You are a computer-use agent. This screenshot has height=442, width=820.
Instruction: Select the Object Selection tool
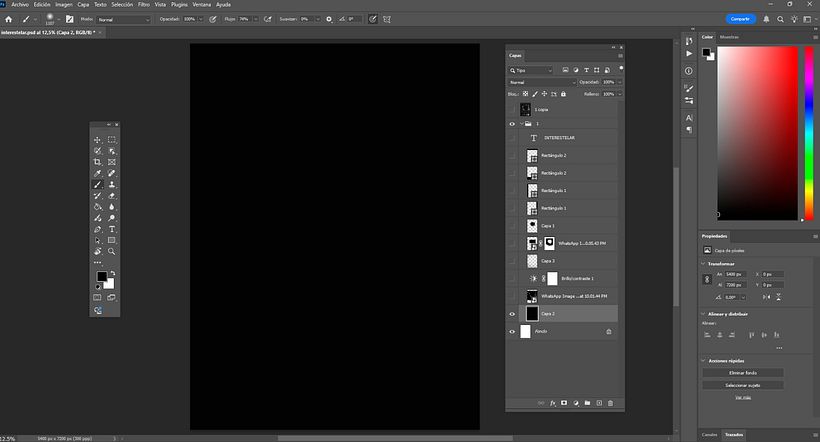pyautogui.click(x=111, y=151)
